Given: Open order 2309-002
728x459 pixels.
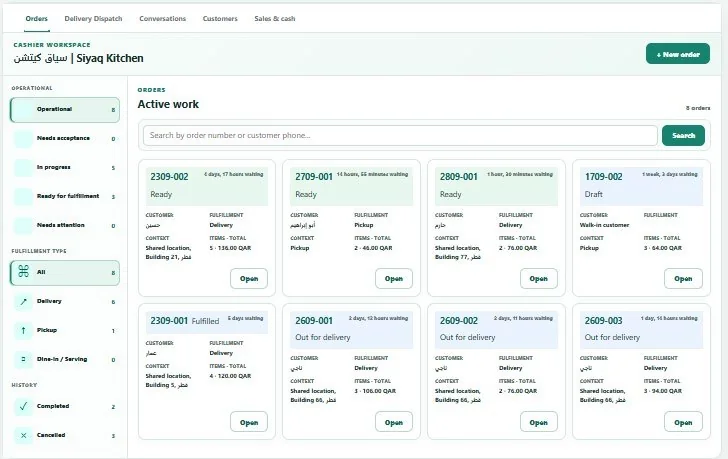Looking at the screenshot, I should click(x=249, y=278).
